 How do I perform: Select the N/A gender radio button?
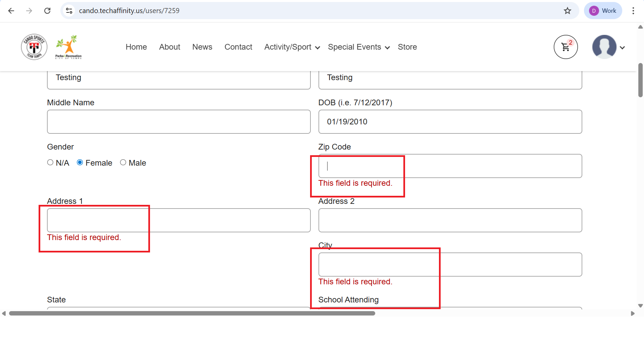pos(50,163)
